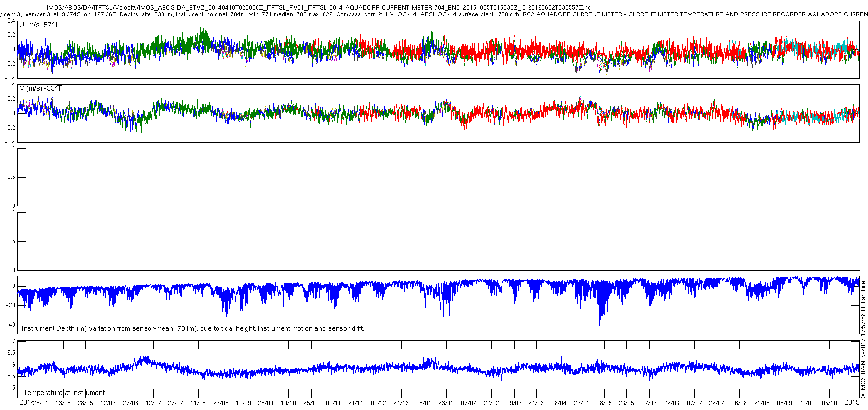The height and width of the screenshot is (410, 868).
Task: Select the 12/06 date tick label
Action: [x=108, y=403]
